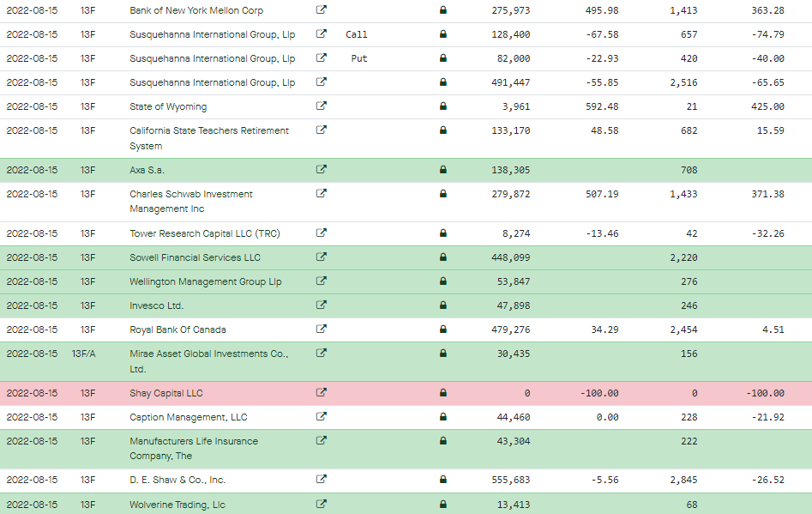The width and height of the screenshot is (812, 514).
Task: Click the 13F/A form type for Mirae Asset
Action: [x=83, y=354]
